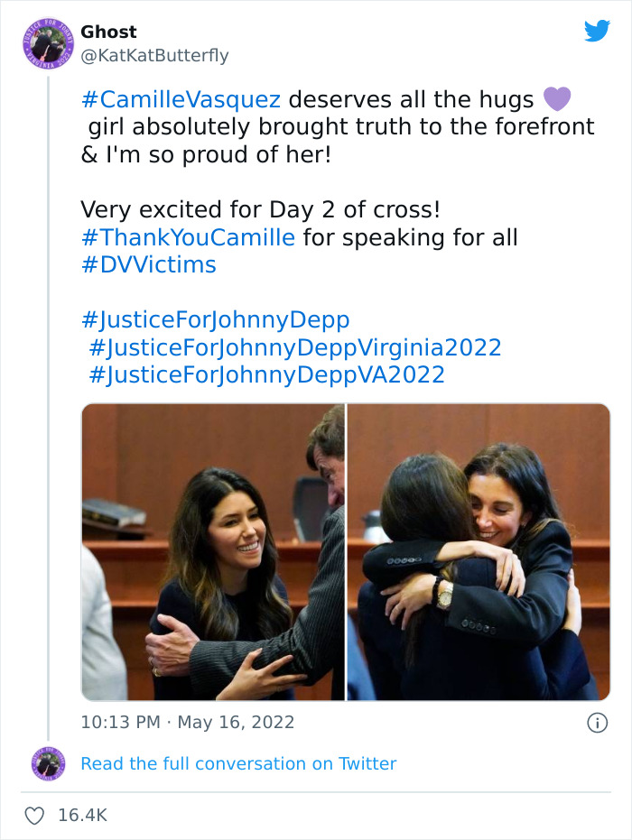Open the #JusticeForJohnnyDeppVA2022 hashtag
The width and height of the screenshot is (632, 840).
click(267, 374)
